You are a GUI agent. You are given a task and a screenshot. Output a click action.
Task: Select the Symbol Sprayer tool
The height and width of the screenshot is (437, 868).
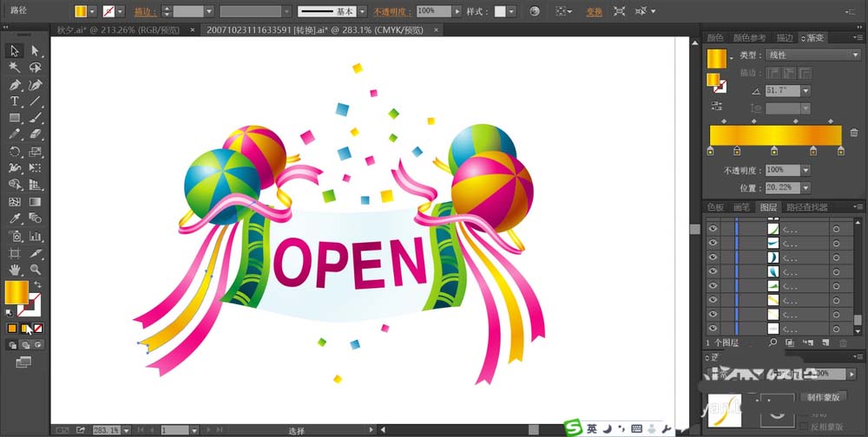click(x=15, y=236)
